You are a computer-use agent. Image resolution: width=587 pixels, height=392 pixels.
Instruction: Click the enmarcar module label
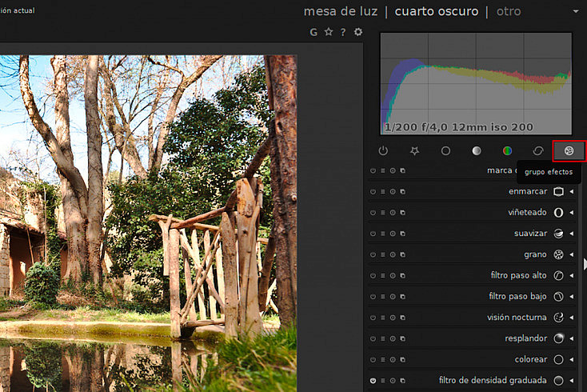click(x=528, y=192)
